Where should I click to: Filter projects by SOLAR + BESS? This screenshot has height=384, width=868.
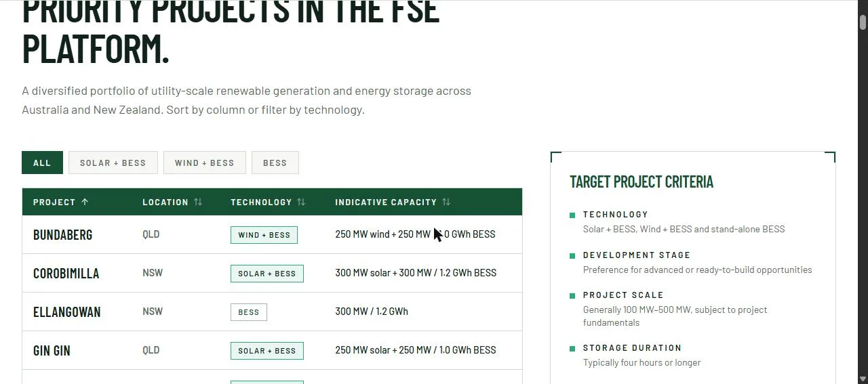(113, 163)
